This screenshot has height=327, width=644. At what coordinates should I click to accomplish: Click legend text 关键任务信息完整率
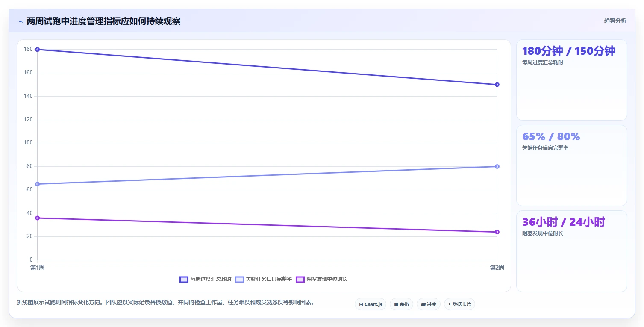[269, 279]
